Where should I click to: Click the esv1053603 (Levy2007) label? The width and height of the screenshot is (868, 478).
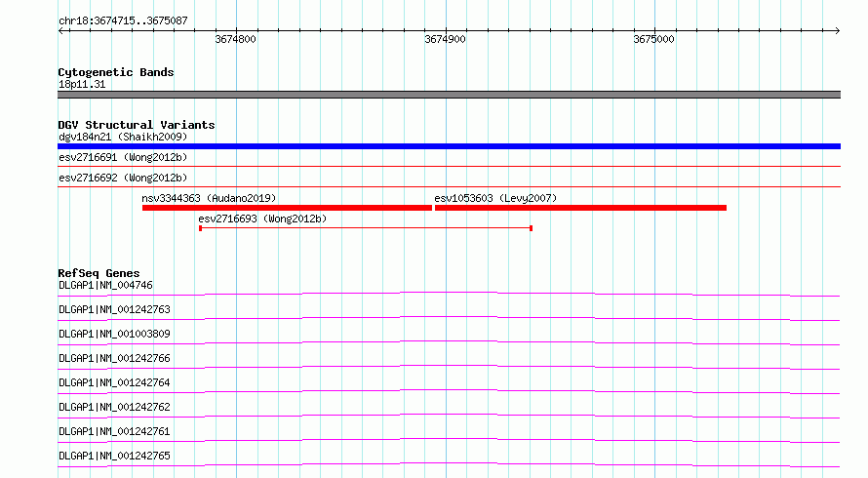tap(495, 198)
